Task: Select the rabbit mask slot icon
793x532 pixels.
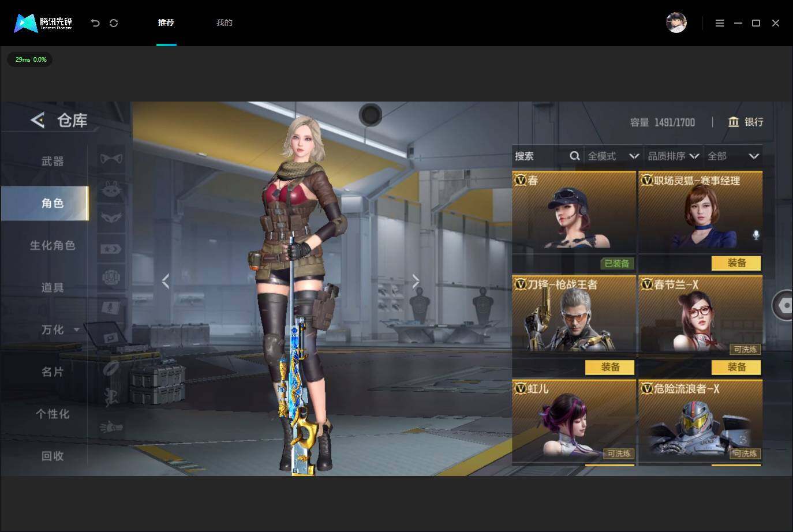Action: point(111,188)
